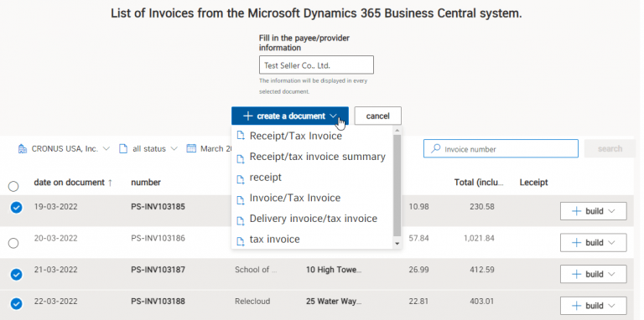Expand build chevron for PS-INV103185
Viewport: 644px width, 320px height.
click(611, 211)
